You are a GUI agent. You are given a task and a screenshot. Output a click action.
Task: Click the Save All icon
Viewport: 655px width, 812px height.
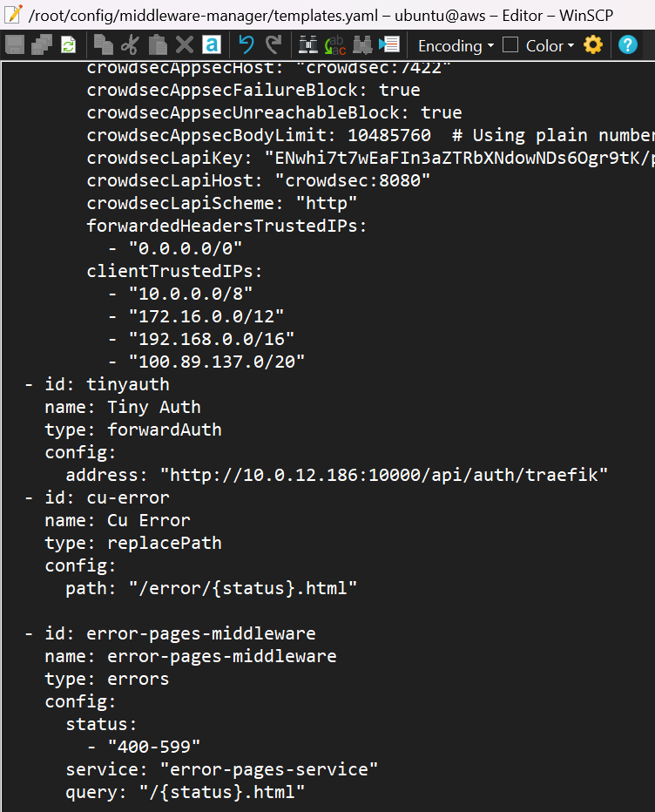(42, 45)
